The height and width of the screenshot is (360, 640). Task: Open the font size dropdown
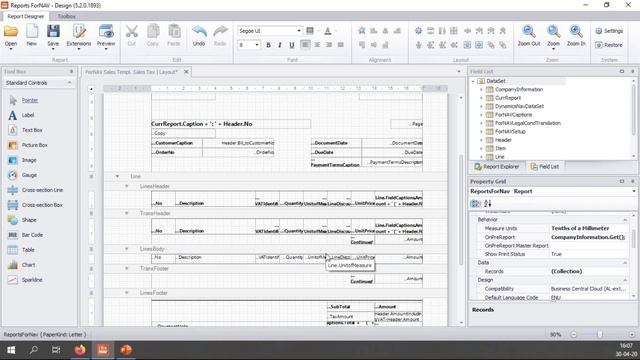pos(257,45)
